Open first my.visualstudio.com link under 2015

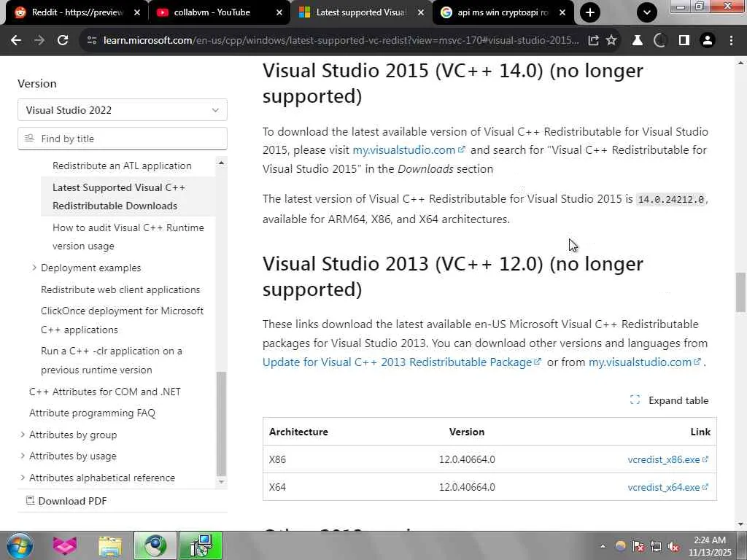[409, 150]
